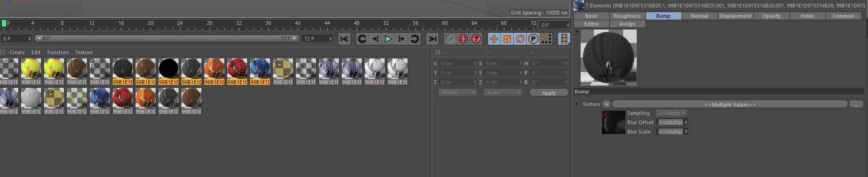This screenshot has height=177, width=868.
Task: Click the Multiple Values texture bar
Action: (730, 105)
